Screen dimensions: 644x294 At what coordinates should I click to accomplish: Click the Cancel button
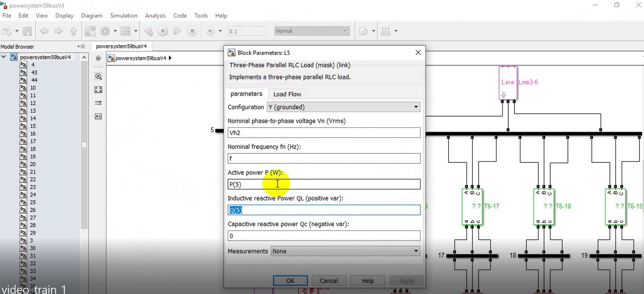tap(329, 281)
